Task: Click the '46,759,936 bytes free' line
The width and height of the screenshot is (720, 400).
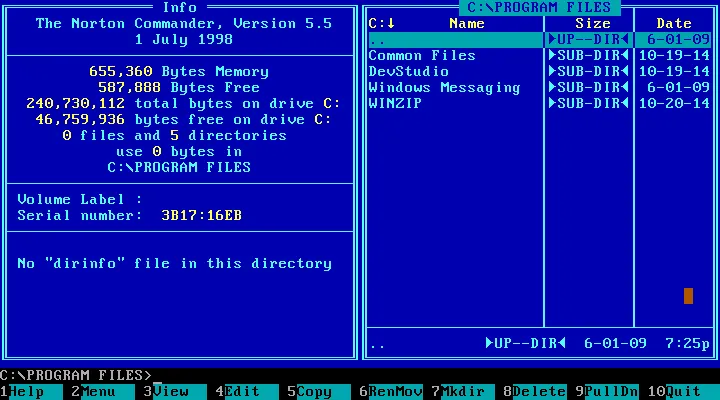Action: [183, 119]
